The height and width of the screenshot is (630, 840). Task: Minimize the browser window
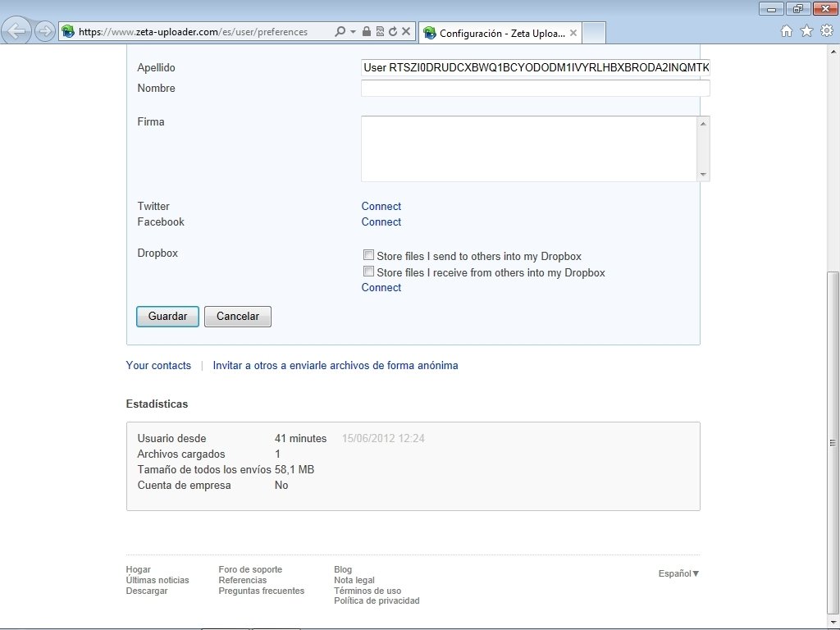pos(771,8)
